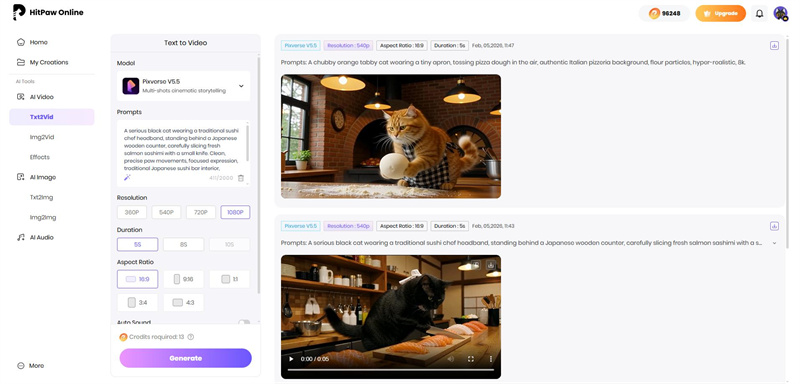Click the AI Audio music note icon
The image size is (800, 384).
pyautogui.click(x=21, y=237)
